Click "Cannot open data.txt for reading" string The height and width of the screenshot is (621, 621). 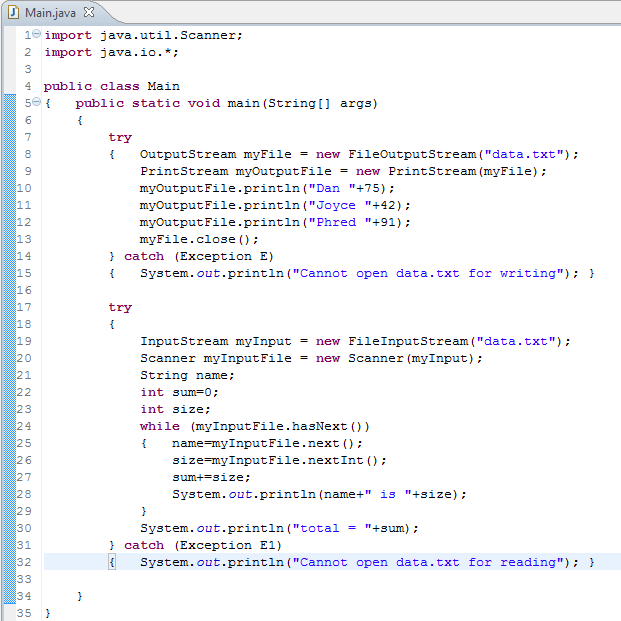428,562
